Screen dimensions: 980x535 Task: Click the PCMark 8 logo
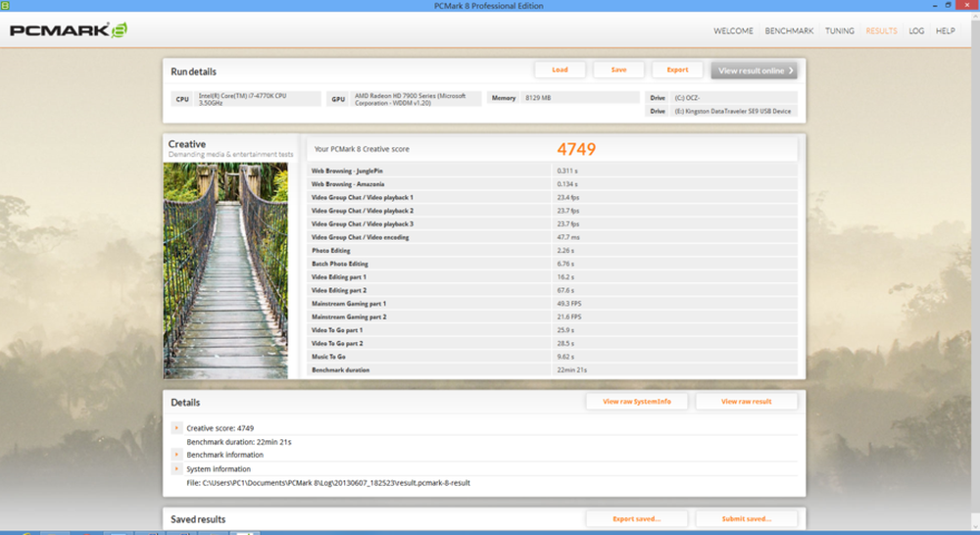(x=69, y=30)
